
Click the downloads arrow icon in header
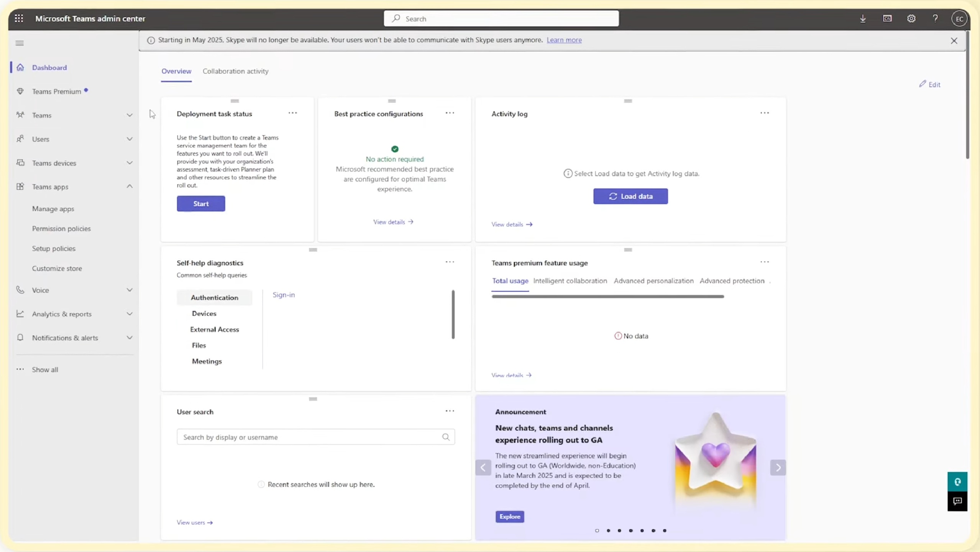pos(863,18)
